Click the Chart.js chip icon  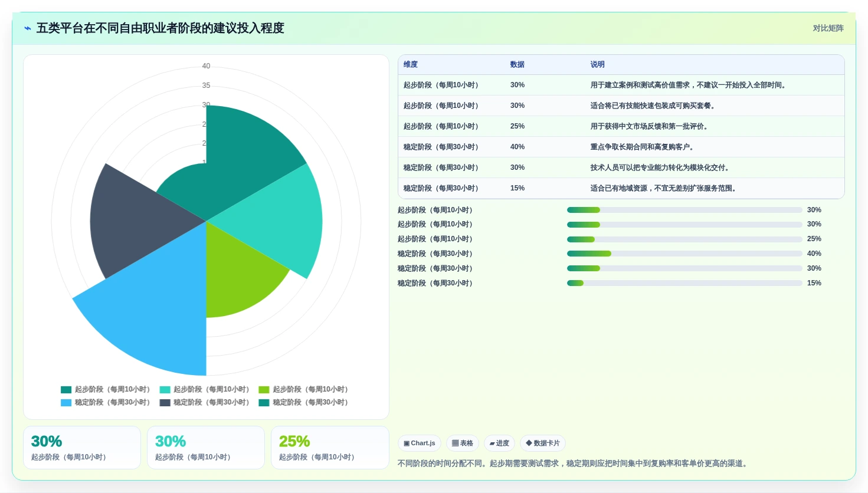[x=407, y=443]
